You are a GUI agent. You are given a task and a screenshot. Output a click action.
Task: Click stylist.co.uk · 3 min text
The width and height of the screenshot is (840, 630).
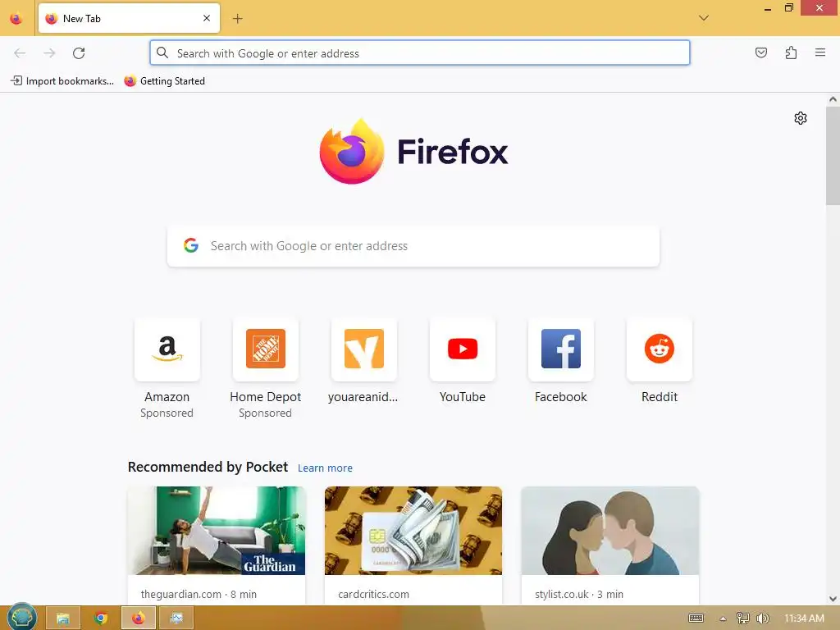tap(579, 594)
